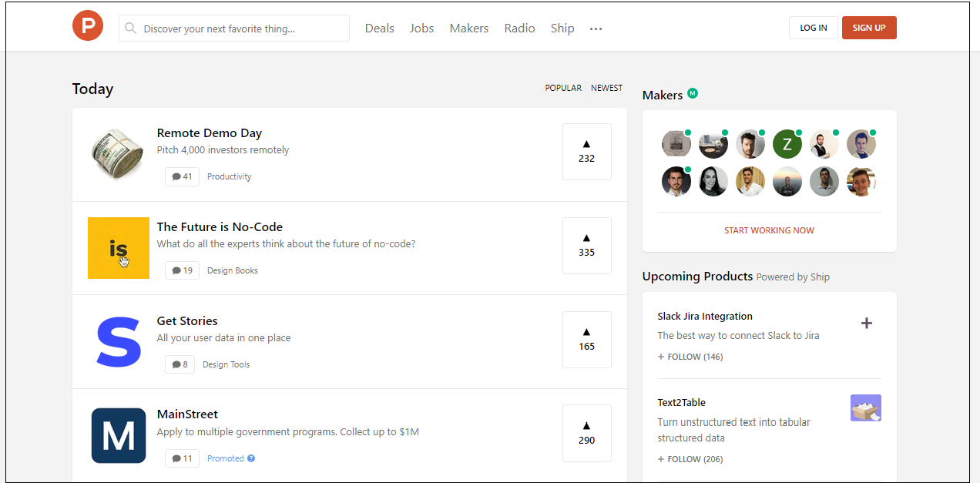Click START WORKING NOW link
This screenshot has height=483, width=980.
pyautogui.click(x=769, y=230)
